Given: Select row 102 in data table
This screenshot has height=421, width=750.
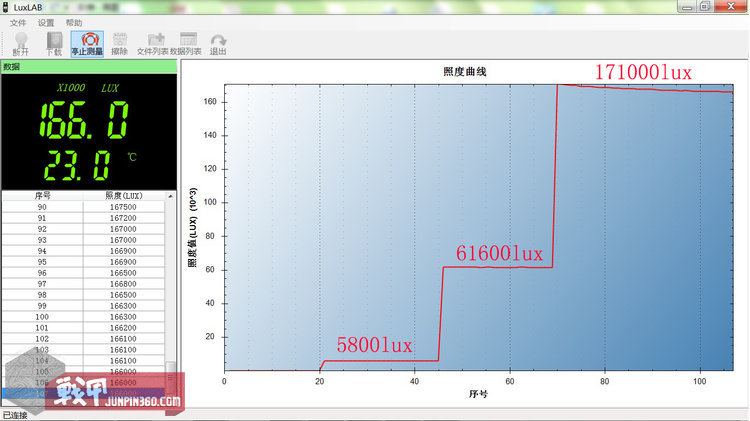Looking at the screenshot, I should (83, 339).
